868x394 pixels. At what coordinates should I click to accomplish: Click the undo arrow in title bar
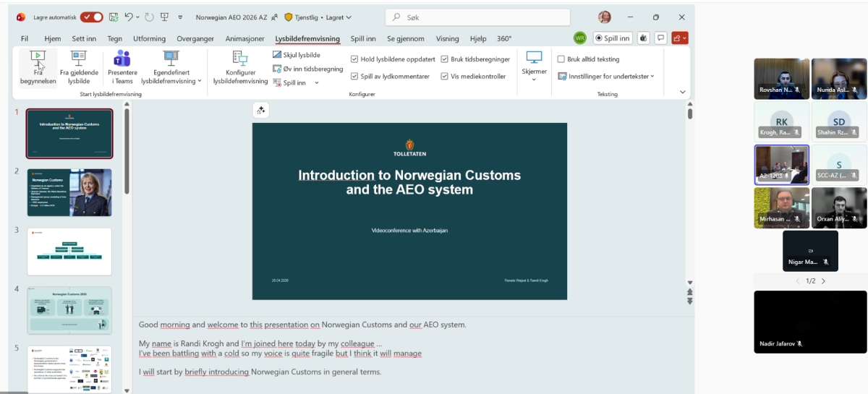click(129, 17)
